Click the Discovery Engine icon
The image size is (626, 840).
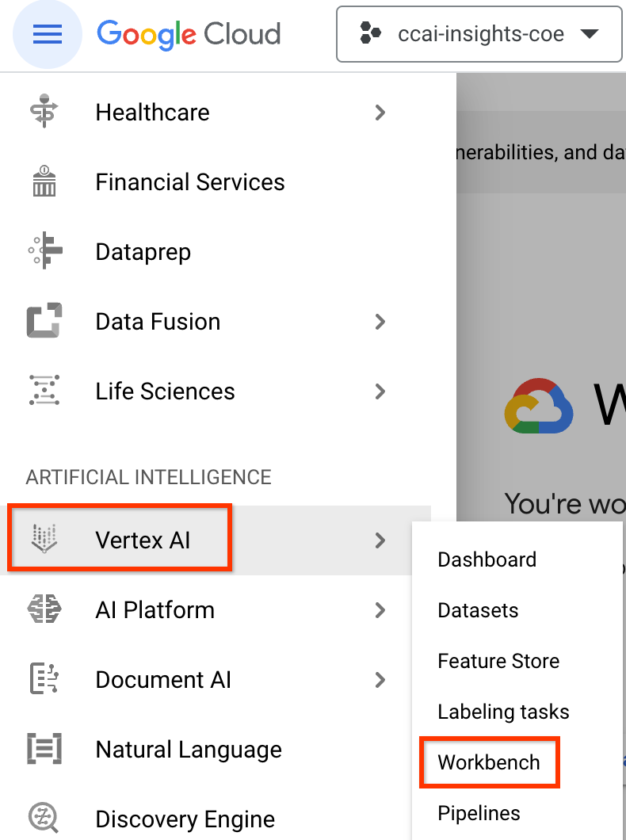pyautogui.click(x=44, y=818)
